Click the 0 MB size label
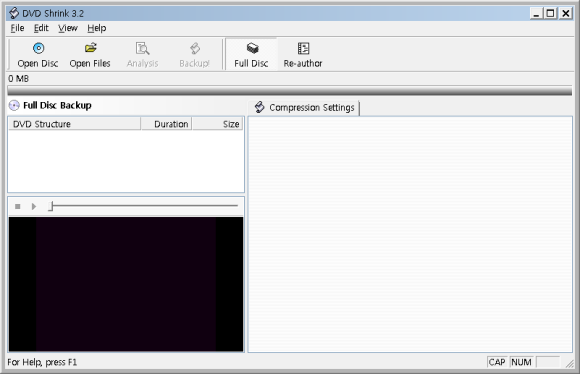The width and height of the screenshot is (580, 374). (x=18, y=79)
